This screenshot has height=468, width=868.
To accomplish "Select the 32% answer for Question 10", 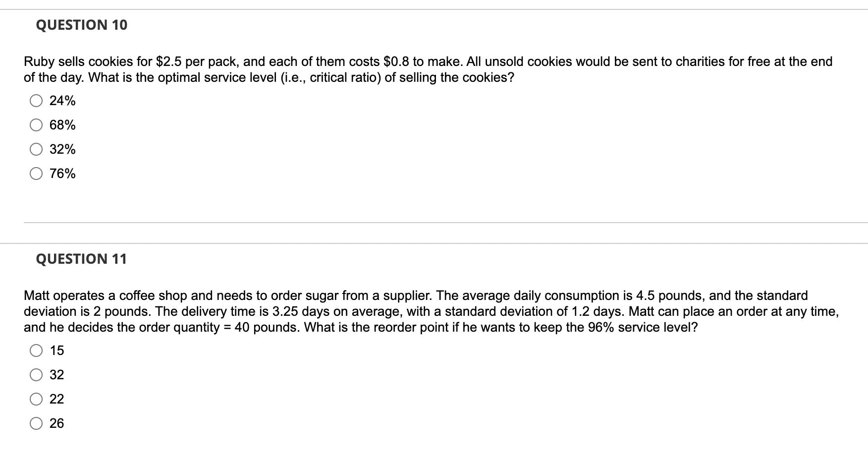I will tap(36, 149).
